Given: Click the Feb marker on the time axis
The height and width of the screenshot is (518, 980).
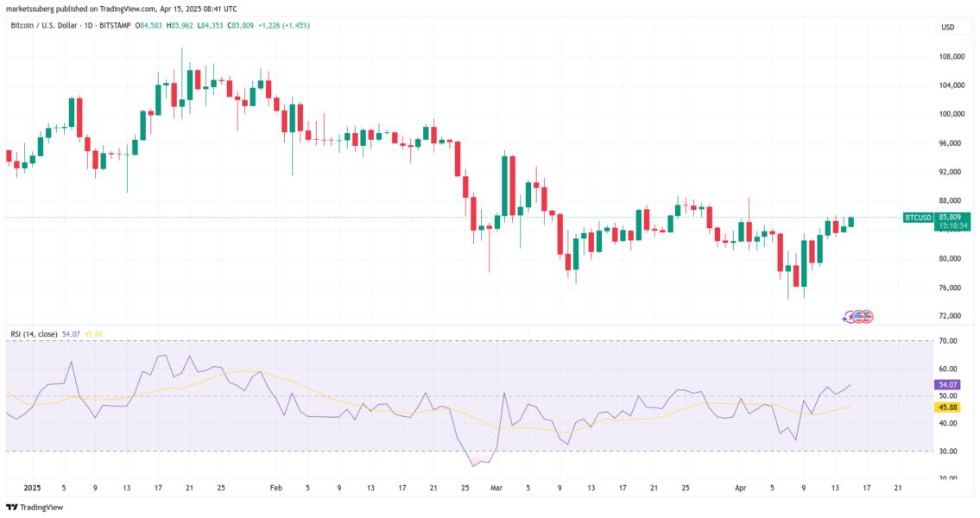Looking at the screenshot, I should [275, 488].
